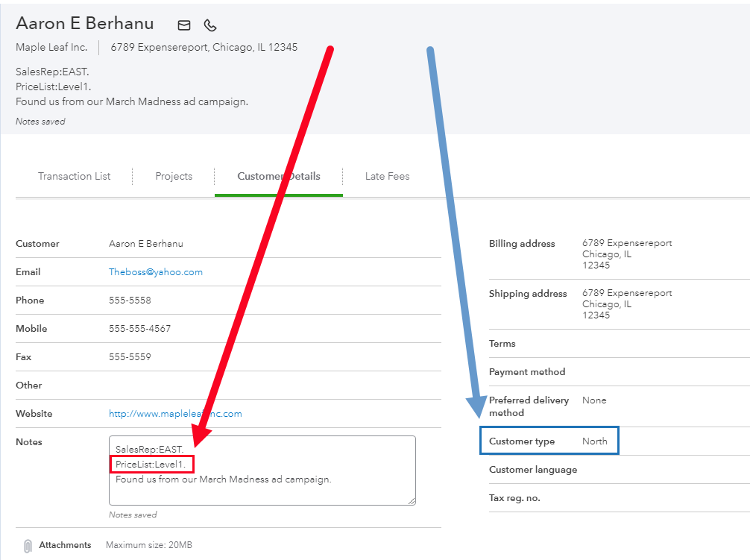
Task: Open the Projects tab
Action: pos(174,177)
